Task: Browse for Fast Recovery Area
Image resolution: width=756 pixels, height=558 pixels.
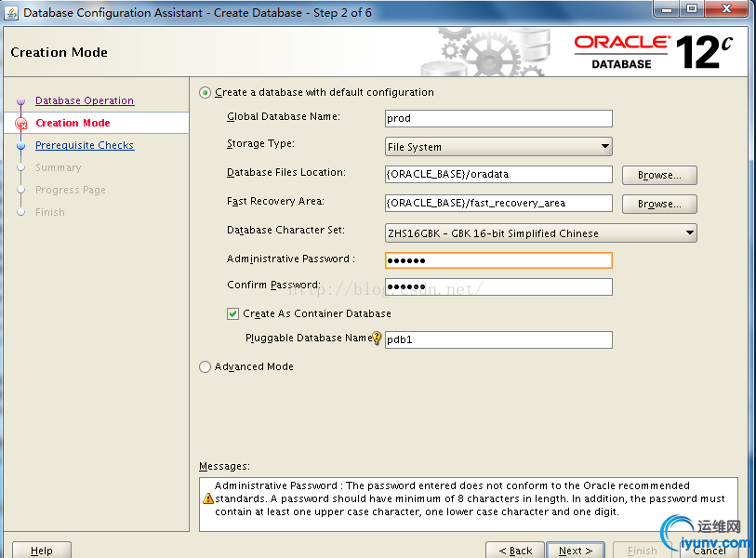Action: pyautogui.click(x=659, y=204)
